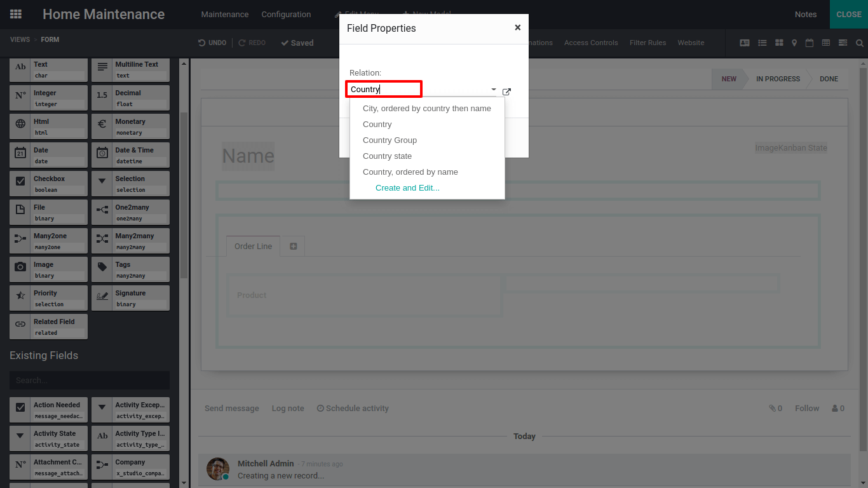Image resolution: width=868 pixels, height=488 pixels.
Task: Open external link icon beside Relation
Action: 506,91
